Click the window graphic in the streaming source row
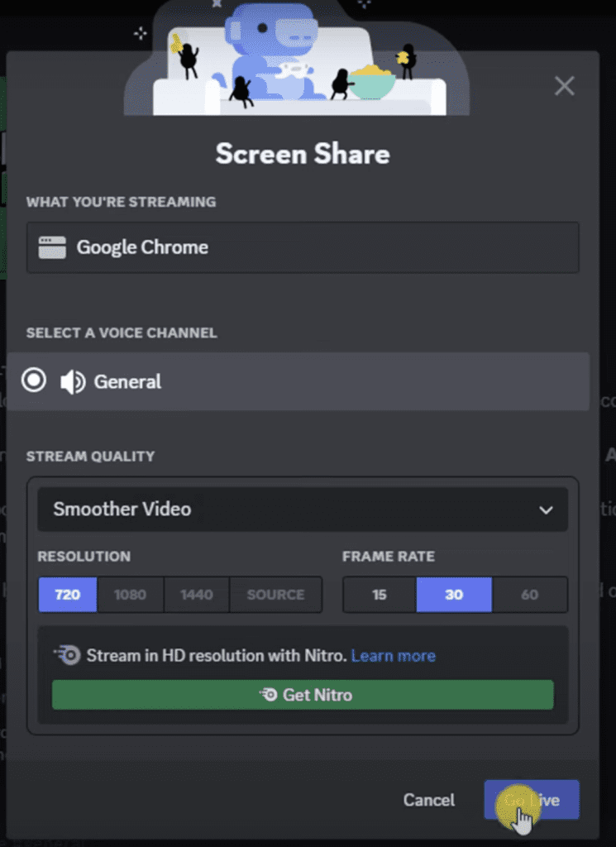The width and height of the screenshot is (616, 847). (52, 246)
